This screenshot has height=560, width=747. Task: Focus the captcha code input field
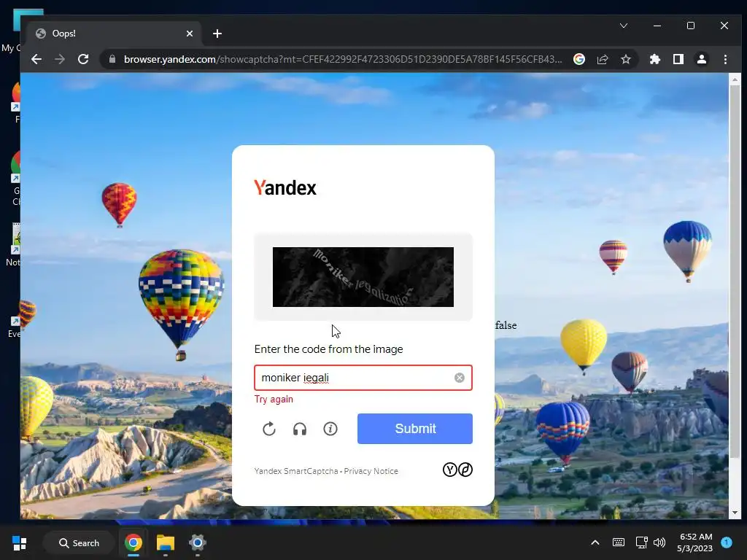363,378
